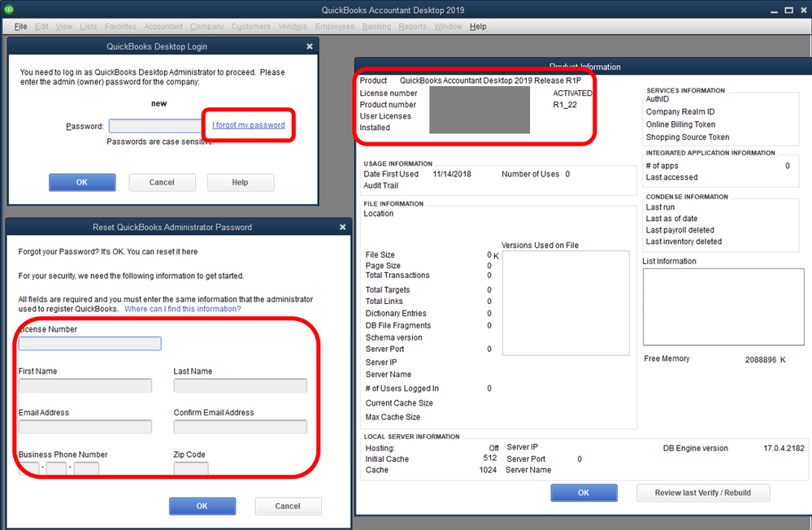Click the 'Online Billing Token' label
The width and height of the screenshot is (812, 530).
tap(680, 124)
